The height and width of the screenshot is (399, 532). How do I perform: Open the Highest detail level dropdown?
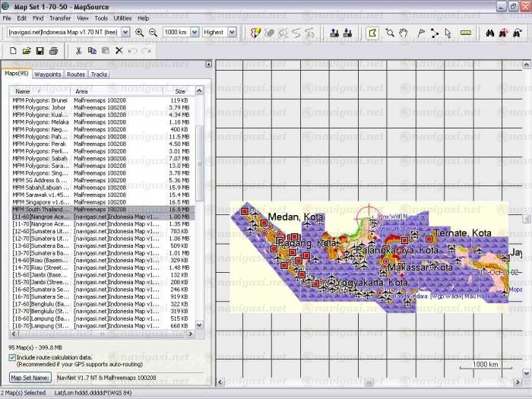click(x=231, y=33)
